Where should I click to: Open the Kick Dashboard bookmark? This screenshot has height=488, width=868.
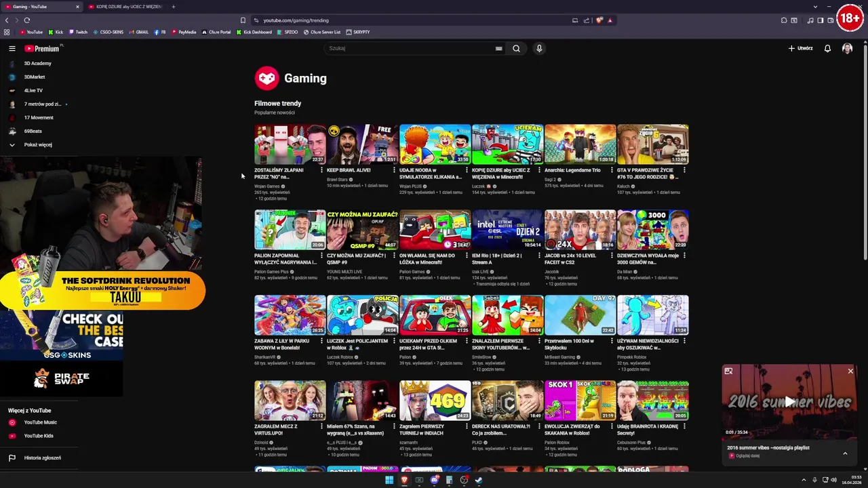pos(254,32)
